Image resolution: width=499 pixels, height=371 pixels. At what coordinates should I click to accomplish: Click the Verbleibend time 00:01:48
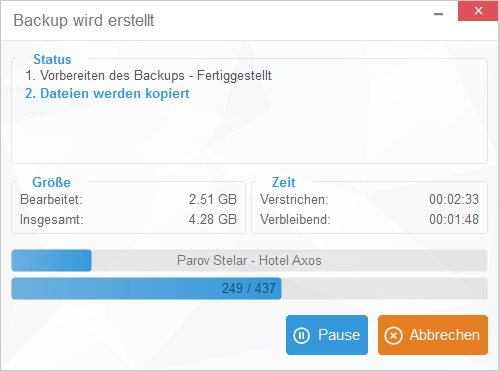click(x=454, y=219)
